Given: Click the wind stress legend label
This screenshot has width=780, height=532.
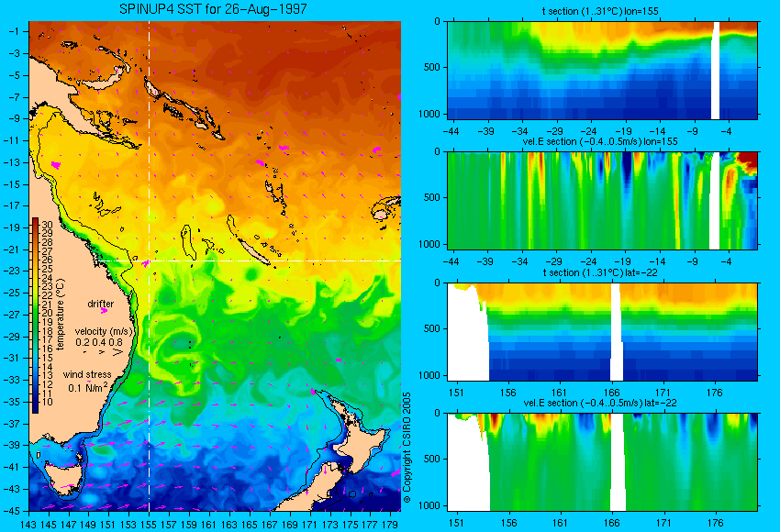Looking at the screenshot, I should 87,374.
